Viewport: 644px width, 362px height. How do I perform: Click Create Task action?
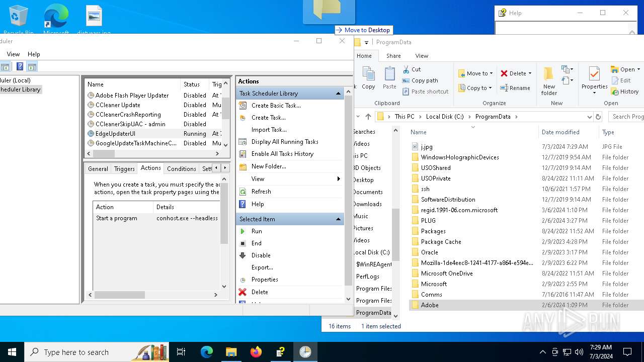[x=268, y=118]
